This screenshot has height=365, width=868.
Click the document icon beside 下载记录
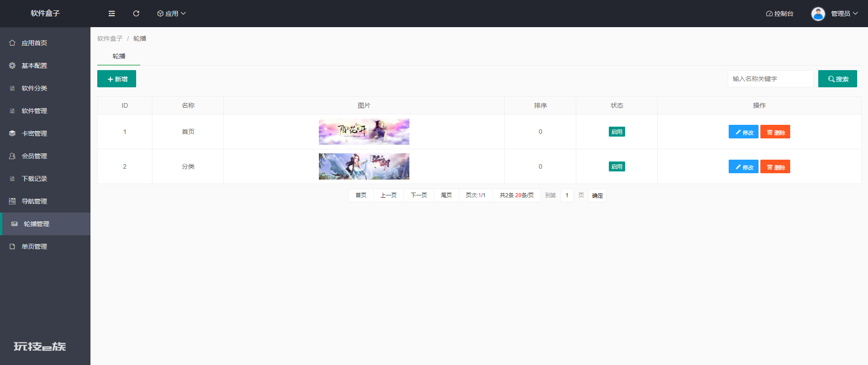[x=12, y=179]
